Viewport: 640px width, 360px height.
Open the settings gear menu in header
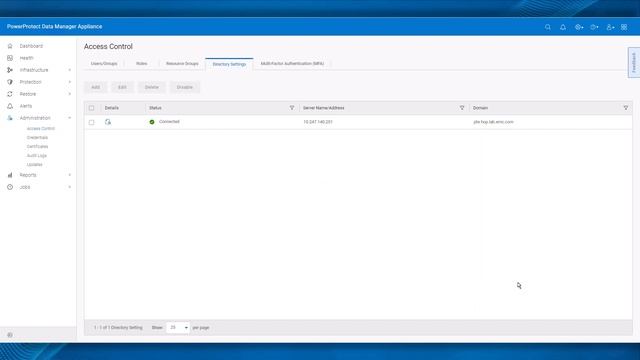point(579,27)
